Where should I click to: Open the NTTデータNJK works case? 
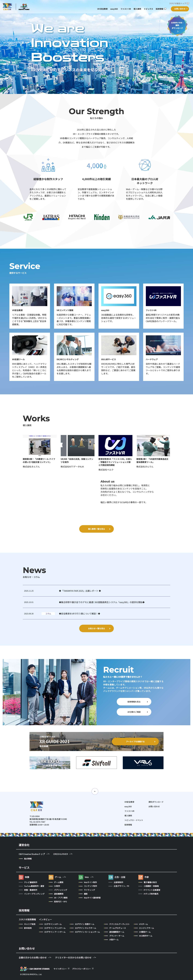77,452
